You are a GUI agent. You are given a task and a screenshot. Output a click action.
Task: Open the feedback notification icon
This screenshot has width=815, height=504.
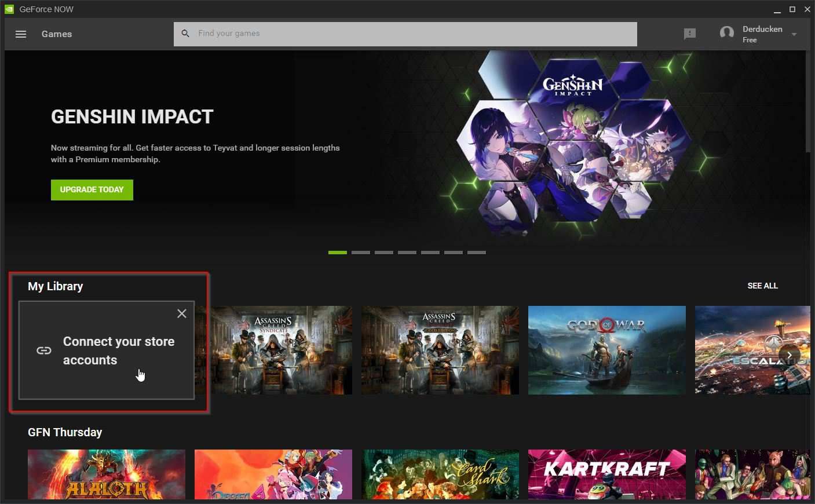coord(689,34)
